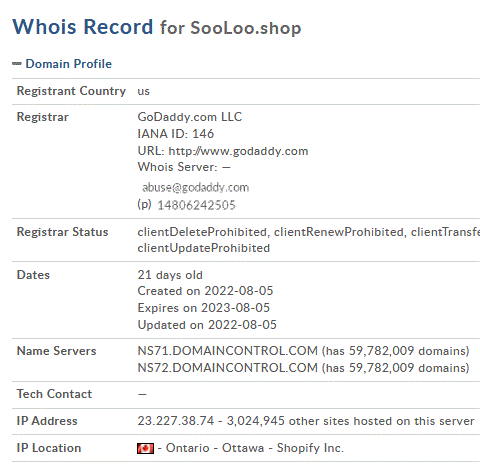Click the minus icon beside Domain Profile

[x=17, y=63]
